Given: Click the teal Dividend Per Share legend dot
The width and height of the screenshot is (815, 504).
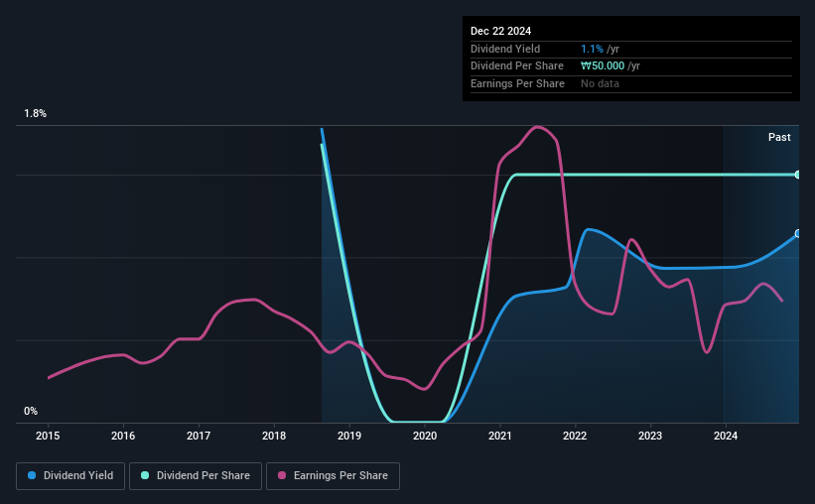Looking at the screenshot, I should (x=145, y=475).
